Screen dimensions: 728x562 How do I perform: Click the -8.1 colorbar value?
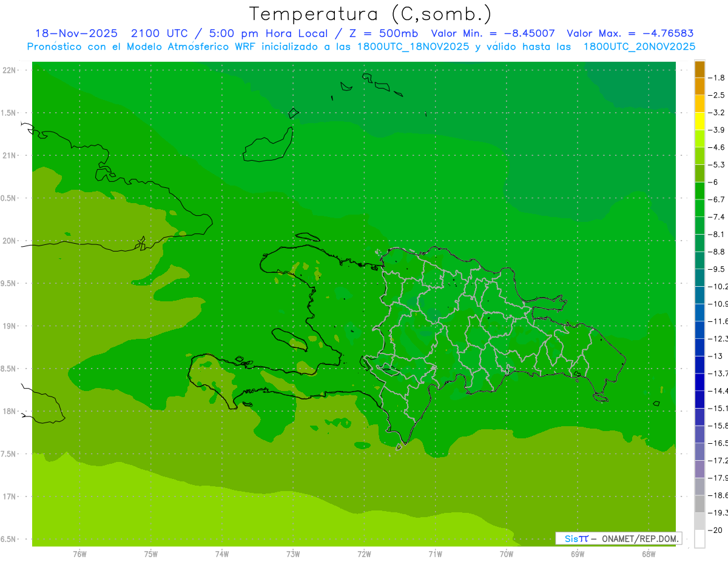[718, 235]
